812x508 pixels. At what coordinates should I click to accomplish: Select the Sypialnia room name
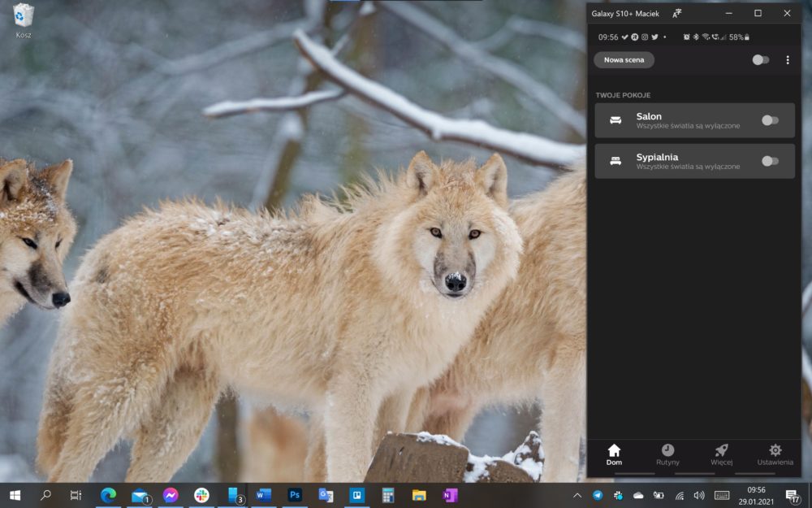tap(657, 157)
